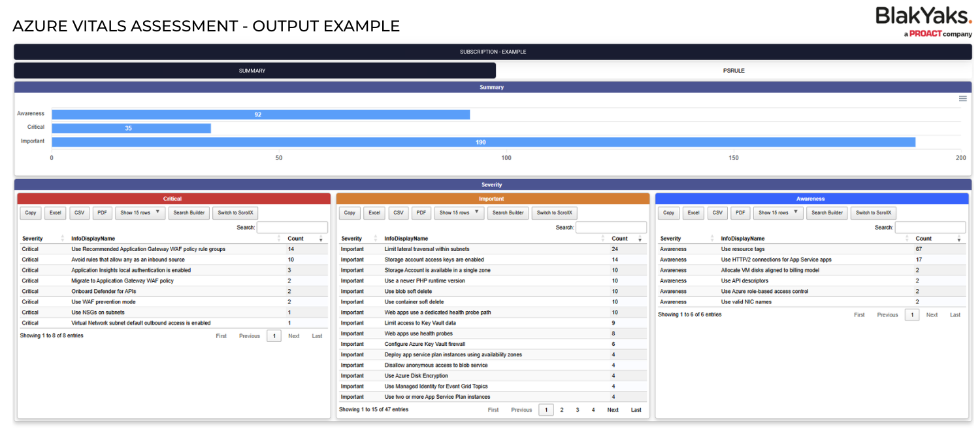
Task: Switch to the PSRULE tab
Action: point(734,70)
